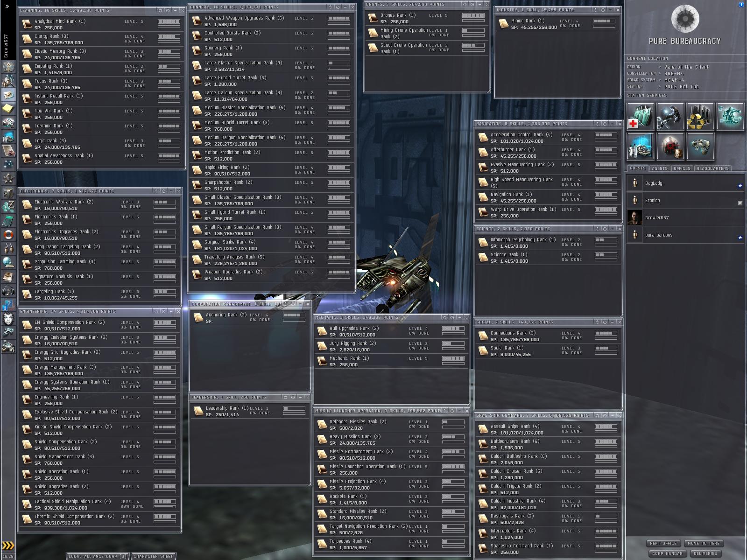Open the Factory robot-arm station service
The image size is (747, 560).
point(730,117)
